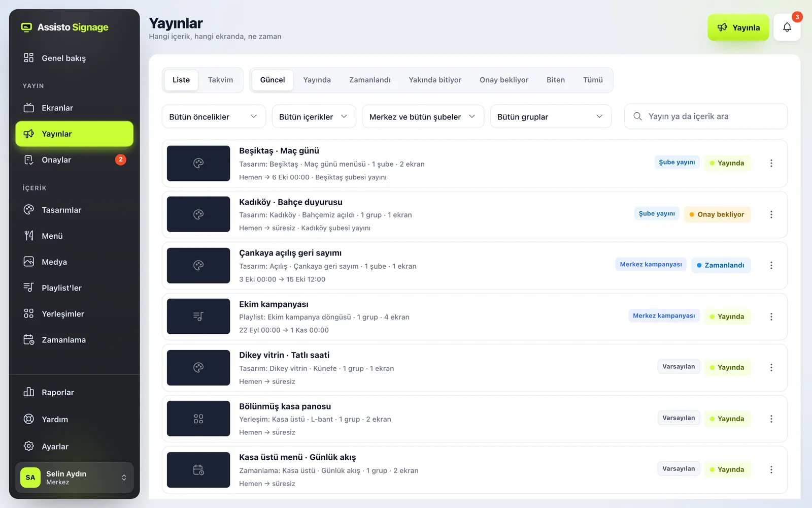The height and width of the screenshot is (508, 812).
Task: Open Bölünmüş kasa panosu thumbnail
Action: pyautogui.click(x=198, y=419)
